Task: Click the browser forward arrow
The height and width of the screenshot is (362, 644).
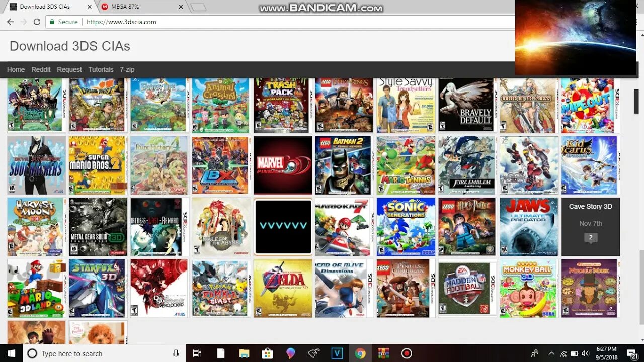Action: click(x=23, y=22)
